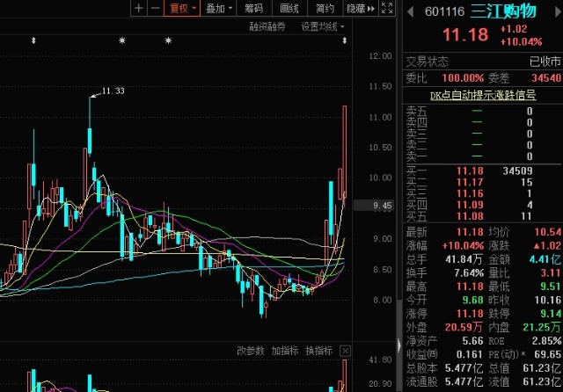Toggle fullscreen chart with expand arrows icon
Image resolution: width=563 pixels, height=392 pixels.
[x=385, y=9]
